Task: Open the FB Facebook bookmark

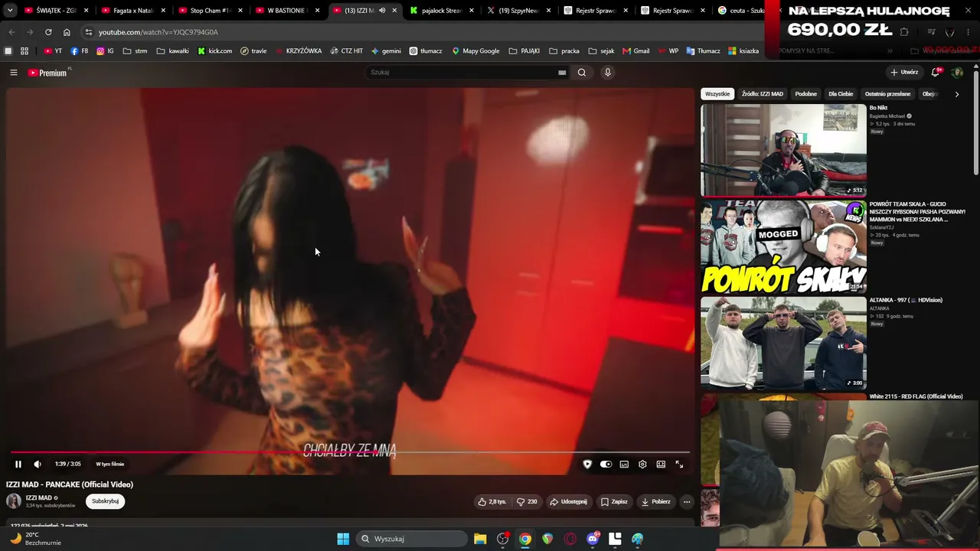Action: click(80, 51)
